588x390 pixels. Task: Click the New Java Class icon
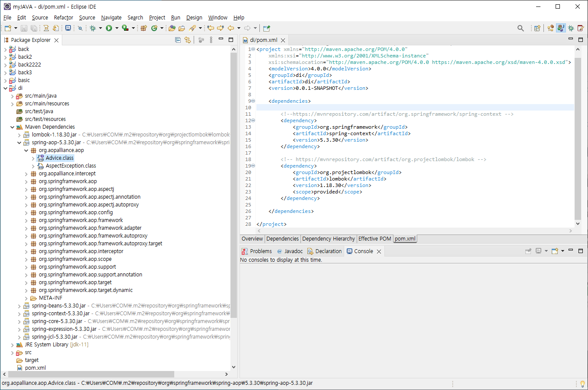click(154, 28)
